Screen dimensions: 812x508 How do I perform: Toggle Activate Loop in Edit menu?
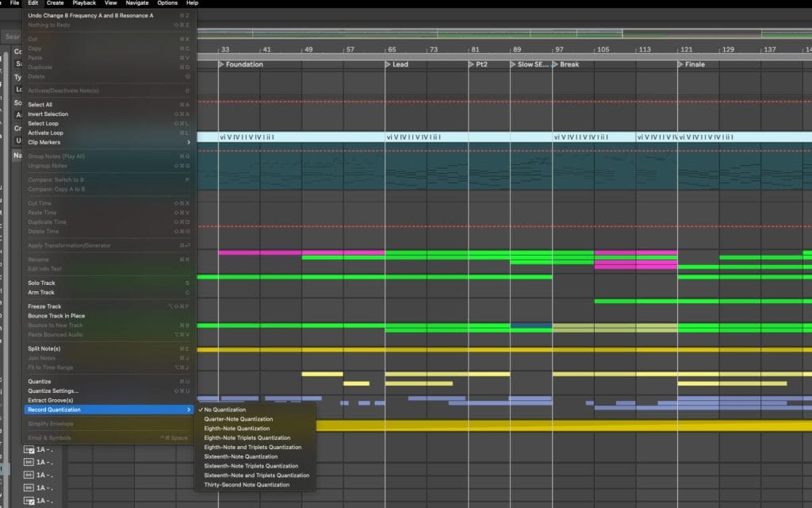pyautogui.click(x=46, y=133)
